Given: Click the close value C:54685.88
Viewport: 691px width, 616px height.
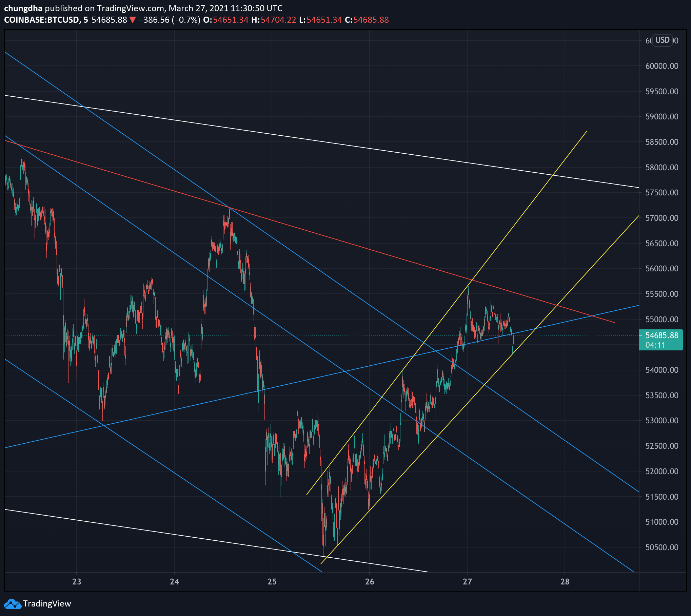Looking at the screenshot, I should pos(367,20).
